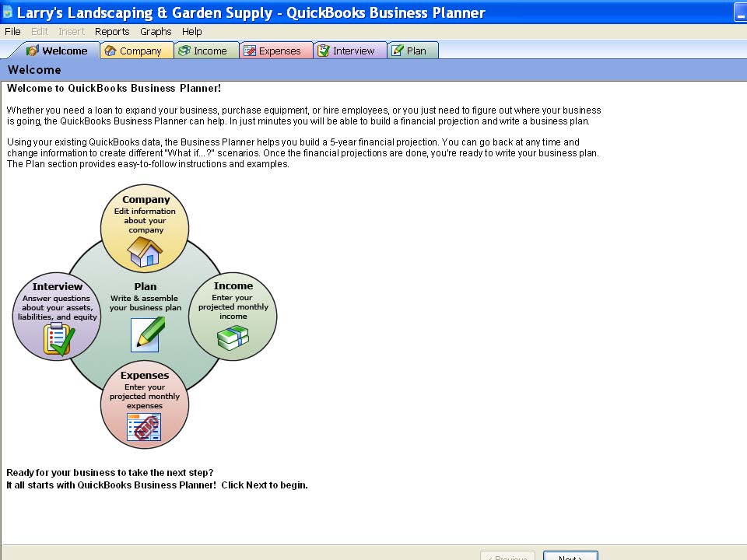The width and height of the screenshot is (747, 560).
Task: Open the File menu
Action: click(x=12, y=31)
